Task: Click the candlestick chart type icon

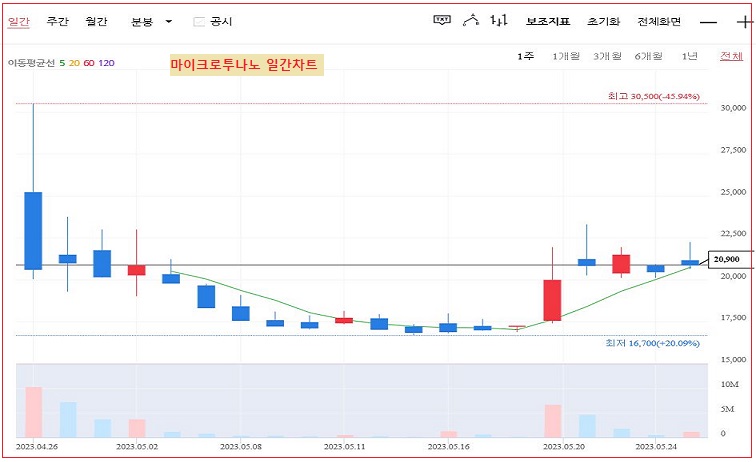Action: [499, 20]
